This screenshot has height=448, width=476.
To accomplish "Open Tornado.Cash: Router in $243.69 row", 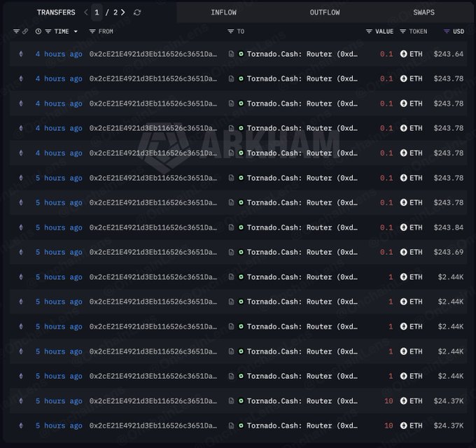I will click(x=302, y=252).
